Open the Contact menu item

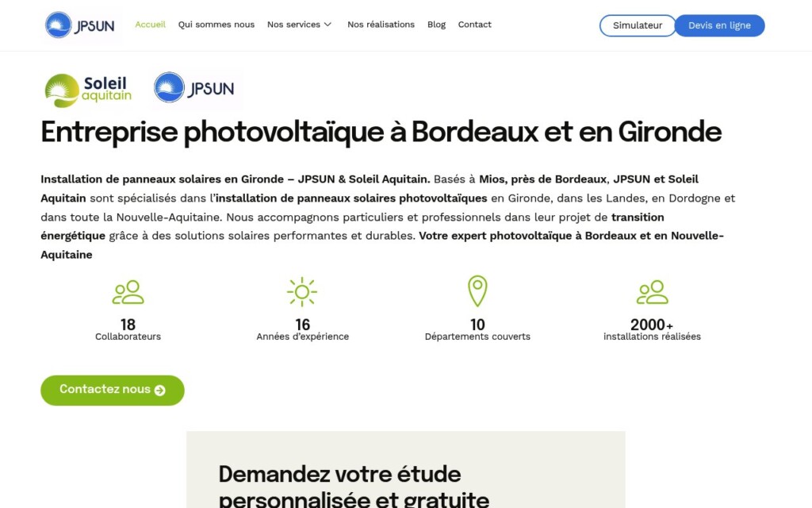[x=475, y=25]
